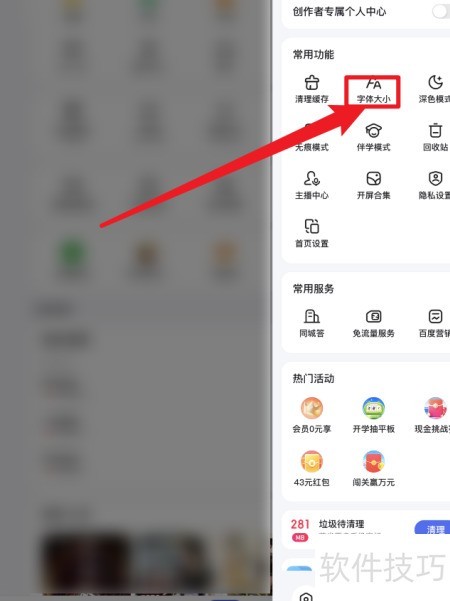Open 免流量服务 data-free service
The image size is (450, 601).
coord(373,323)
